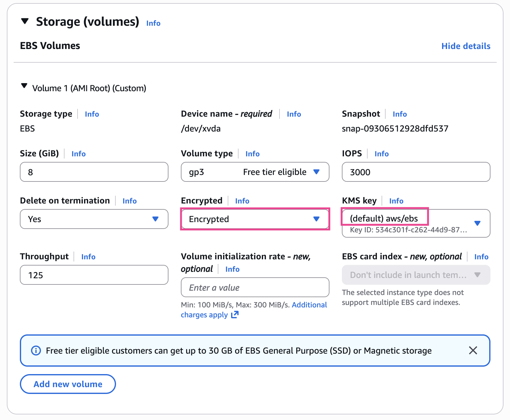Open Info link for KMS key
Viewport: 510px width, 420px height.
(x=396, y=201)
